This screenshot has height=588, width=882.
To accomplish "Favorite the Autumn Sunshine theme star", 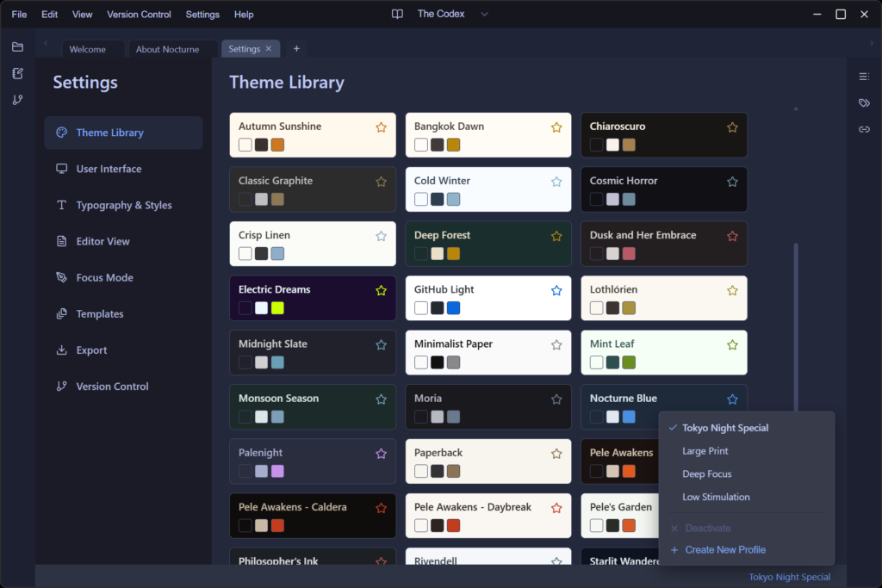I will pos(381,127).
